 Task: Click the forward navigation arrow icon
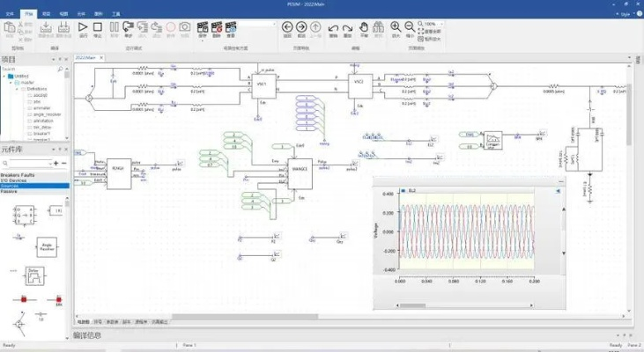click(x=302, y=28)
